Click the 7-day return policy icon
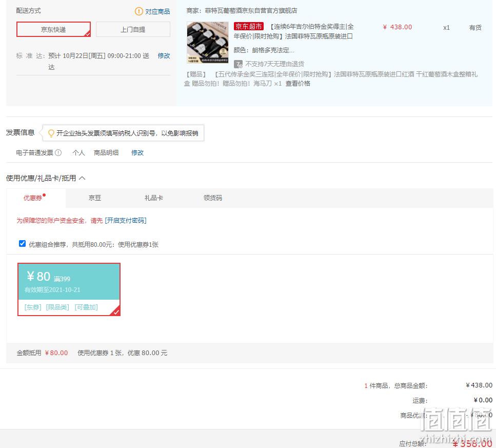 [x=238, y=64]
